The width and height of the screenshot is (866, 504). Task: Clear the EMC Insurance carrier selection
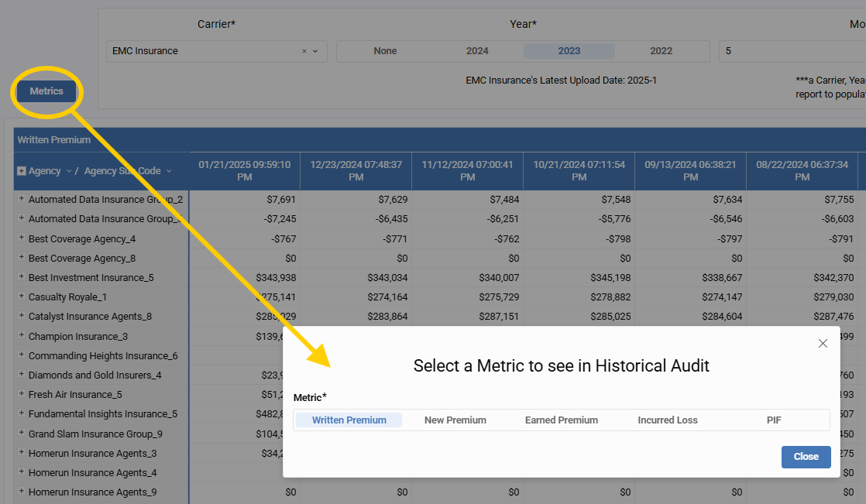click(304, 51)
